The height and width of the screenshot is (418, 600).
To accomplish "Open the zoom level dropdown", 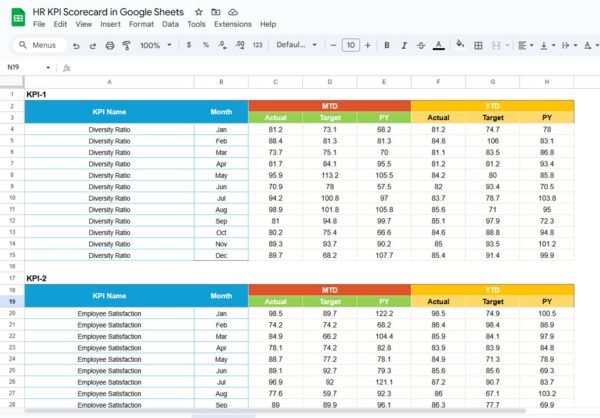I will [155, 45].
